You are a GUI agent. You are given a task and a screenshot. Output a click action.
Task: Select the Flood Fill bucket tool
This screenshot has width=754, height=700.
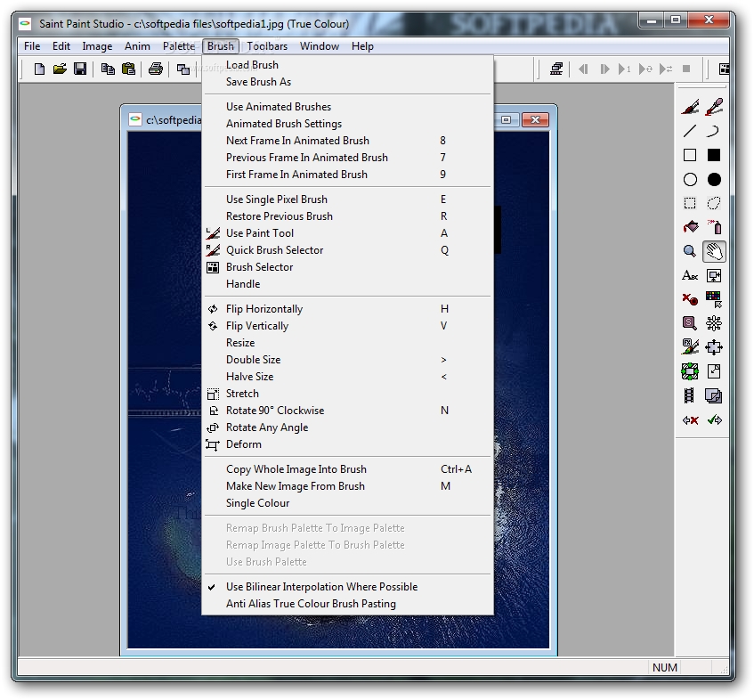click(690, 227)
